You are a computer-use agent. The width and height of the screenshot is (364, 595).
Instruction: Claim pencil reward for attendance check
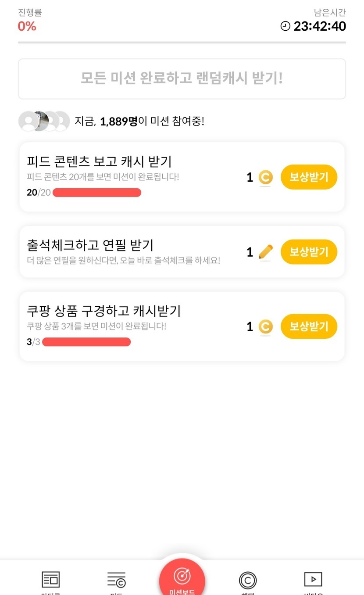pos(309,252)
